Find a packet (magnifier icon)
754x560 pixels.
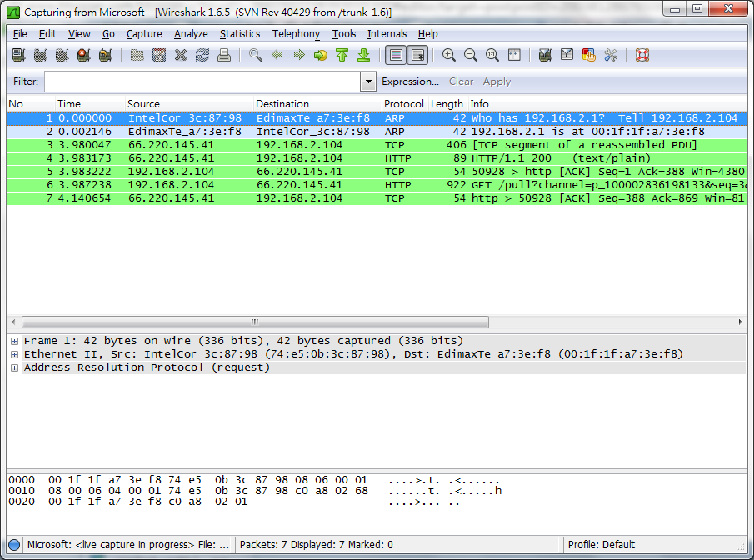tap(255, 55)
